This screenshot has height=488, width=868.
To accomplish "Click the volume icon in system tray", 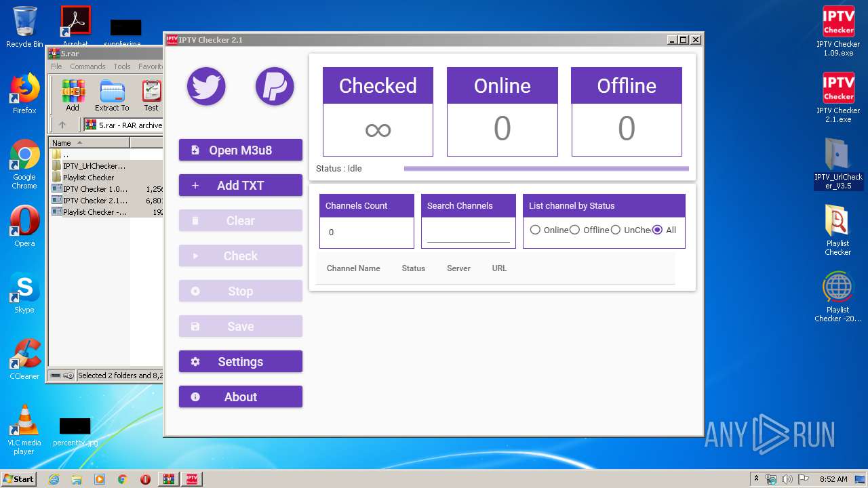I will click(787, 479).
